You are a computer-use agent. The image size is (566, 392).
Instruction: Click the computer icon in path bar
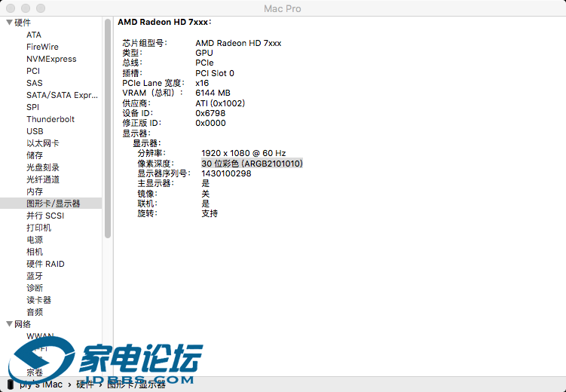[10, 384]
